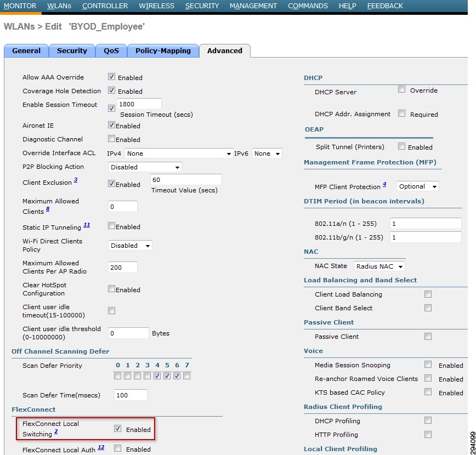The image size is (476, 455).
Task: Click Client user idle threshold field
Action: (x=128, y=333)
